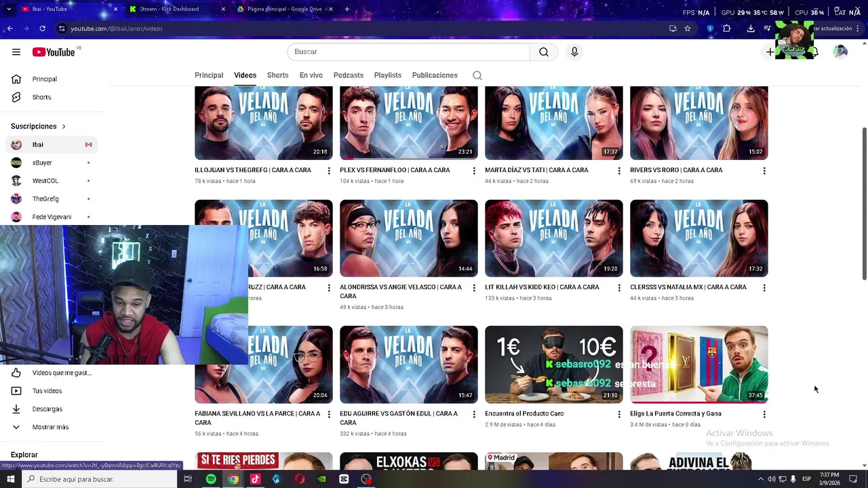The image size is (868, 488).
Task: Open title 'Encuentra el Producto Caro'
Action: click(x=524, y=413)
